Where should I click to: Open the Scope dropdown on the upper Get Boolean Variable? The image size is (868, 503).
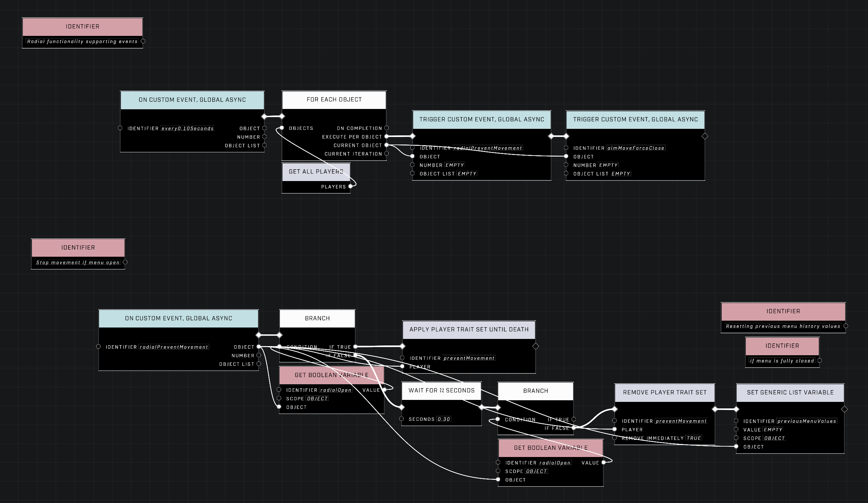point(317,399)
